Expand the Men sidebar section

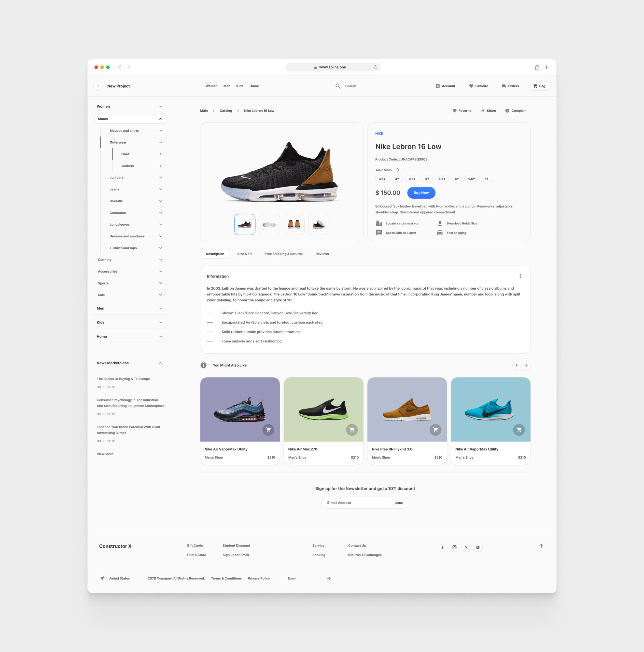click(161, 308)
